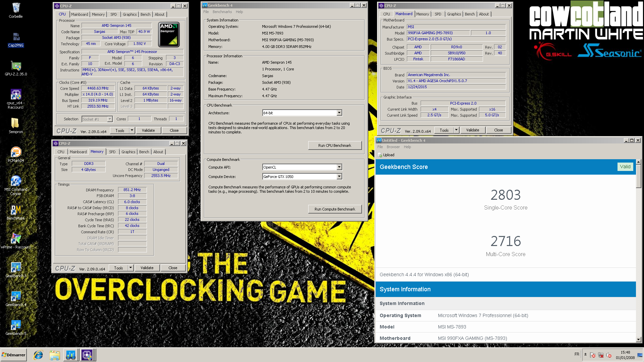Click the Démarrer start button
Screen dimensions: 644x362
[x=13, y=355]
